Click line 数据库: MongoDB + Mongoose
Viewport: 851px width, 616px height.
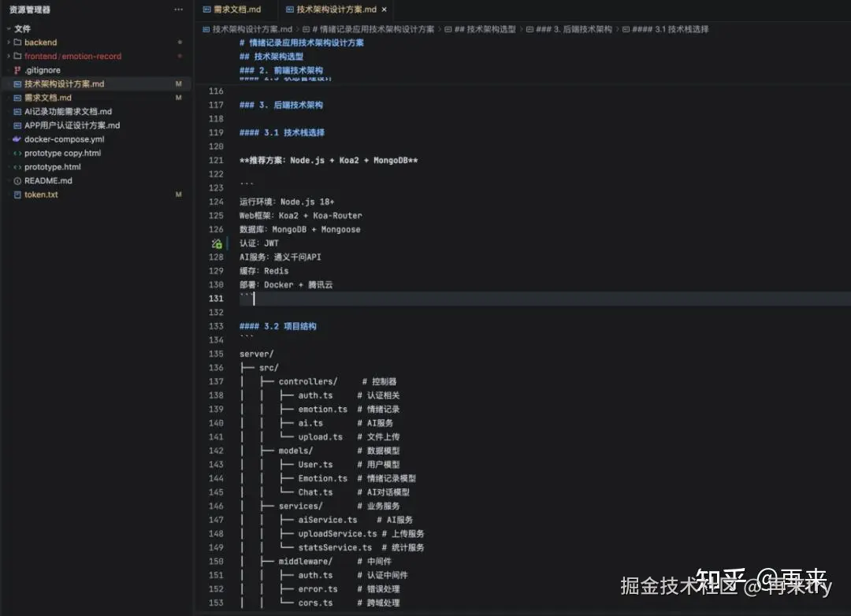tap(299, 229)
